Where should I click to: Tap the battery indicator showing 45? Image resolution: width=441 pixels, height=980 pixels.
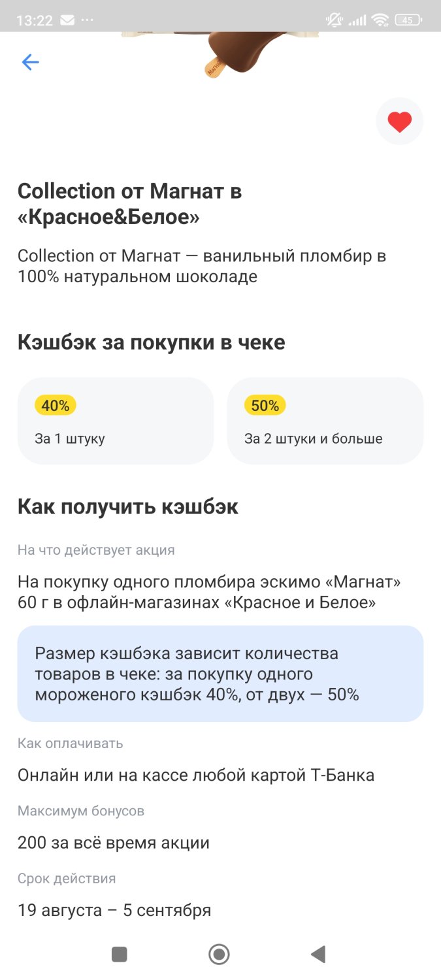[x=408, y=20]
